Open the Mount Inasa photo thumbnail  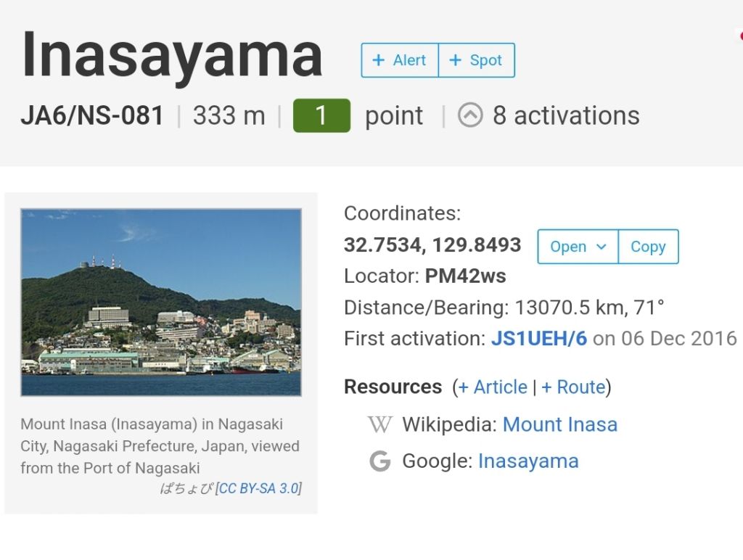161,302
